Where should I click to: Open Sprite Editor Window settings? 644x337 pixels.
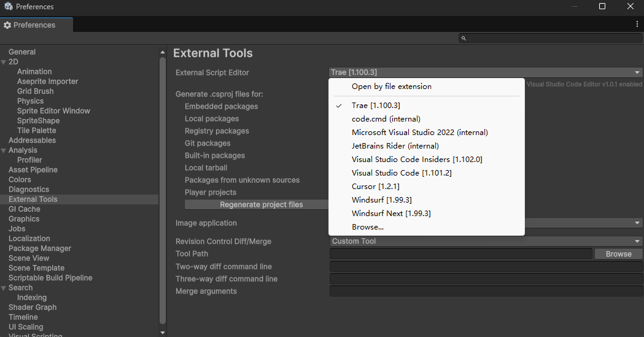tap(53, 111)
